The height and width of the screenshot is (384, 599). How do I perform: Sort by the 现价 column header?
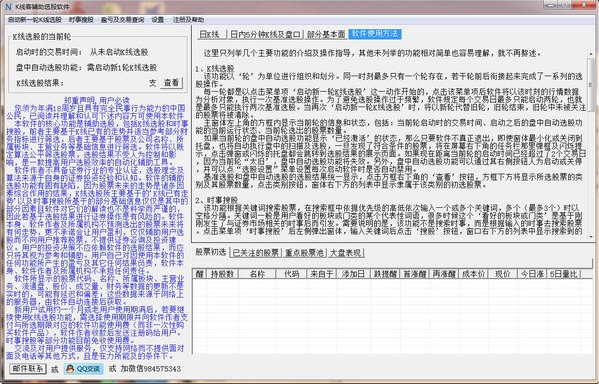click(x=503, y=274)
